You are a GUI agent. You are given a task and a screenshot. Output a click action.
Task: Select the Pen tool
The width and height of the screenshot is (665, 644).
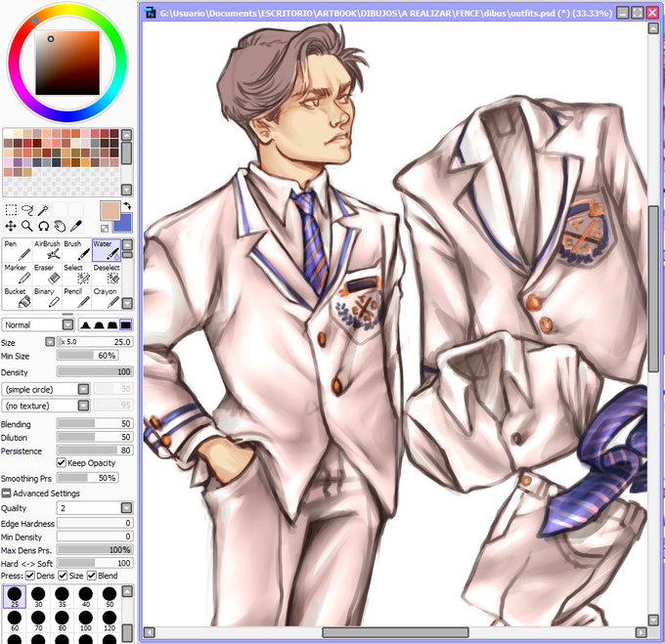(17, 250)
